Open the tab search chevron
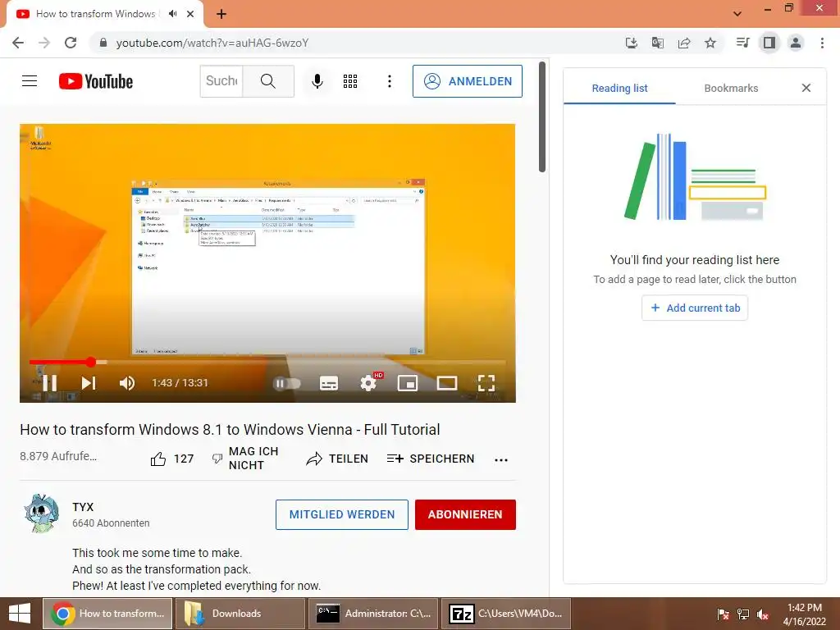Image resolution: width=840 pixels, height=630 pixels. [737, 14]
